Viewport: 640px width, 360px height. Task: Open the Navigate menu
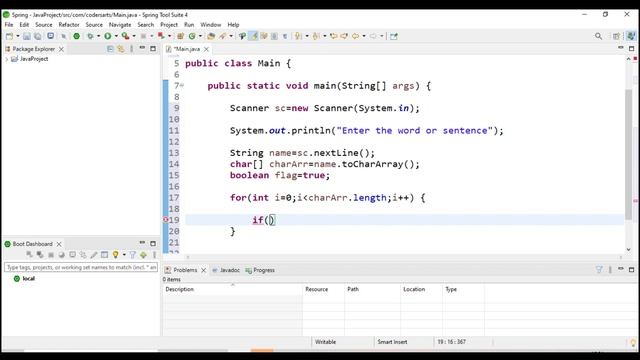[x=120, y=25]
